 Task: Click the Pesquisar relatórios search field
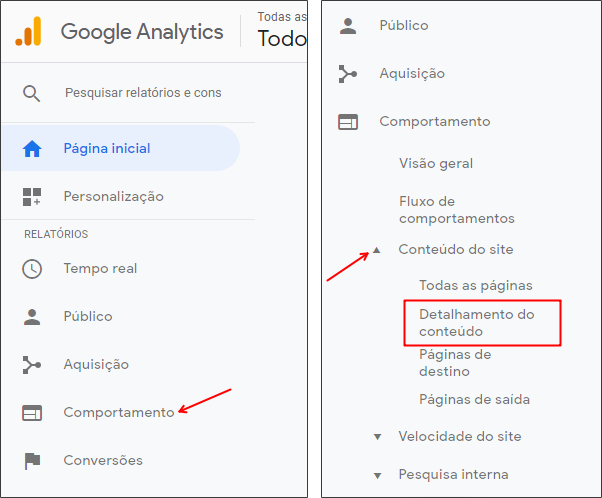coord(143,93)
